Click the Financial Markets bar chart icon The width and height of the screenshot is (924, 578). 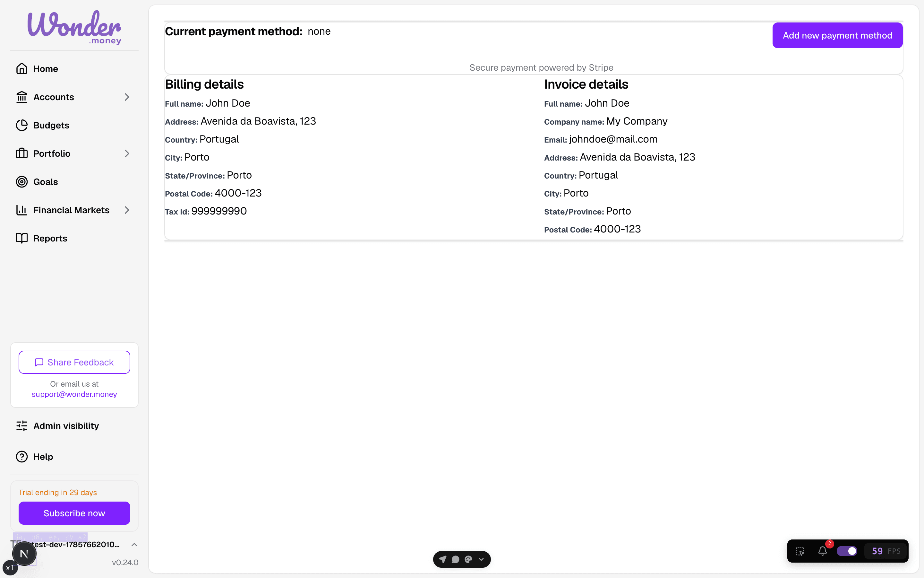[x=22, y=210]
